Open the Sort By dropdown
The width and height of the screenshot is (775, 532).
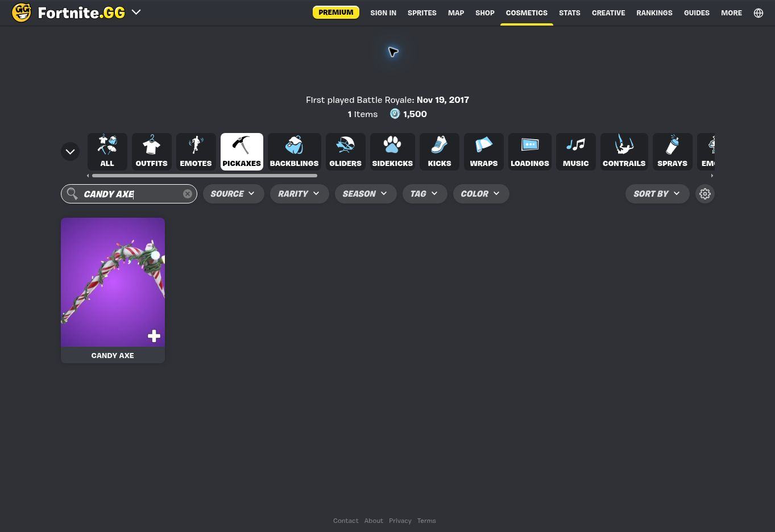pyautogui.click(x=657, y=194)
